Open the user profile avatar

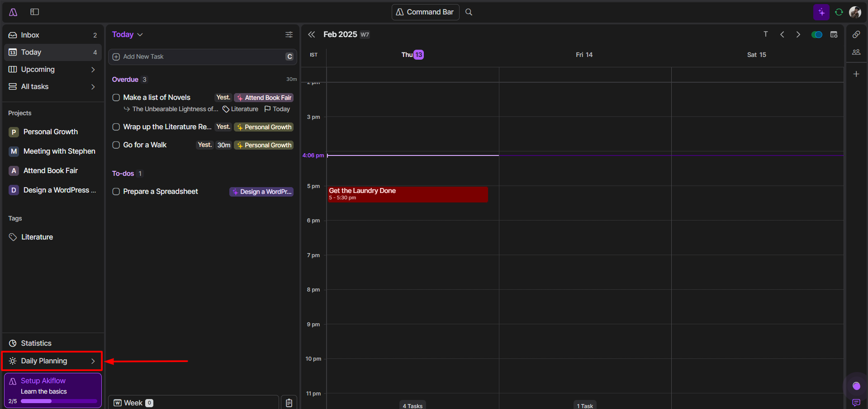(x=855, y=12)
